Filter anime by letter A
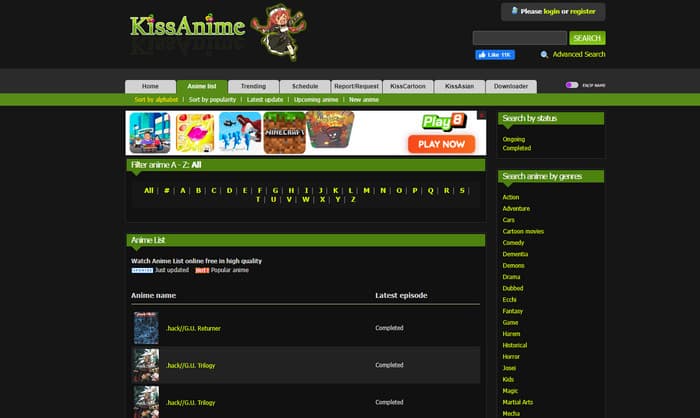This screenshot has height=418, width=700. pos(183,191)
